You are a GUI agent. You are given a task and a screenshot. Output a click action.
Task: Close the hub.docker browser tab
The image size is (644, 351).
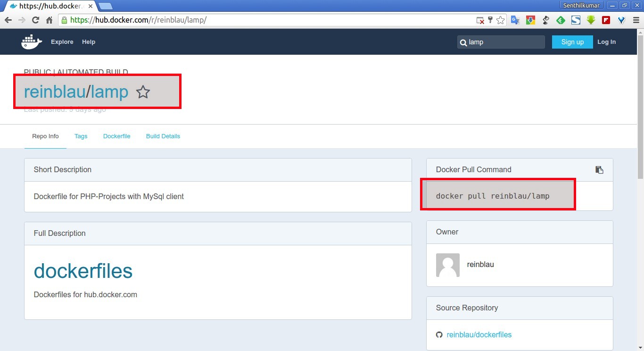click(91, 6)
